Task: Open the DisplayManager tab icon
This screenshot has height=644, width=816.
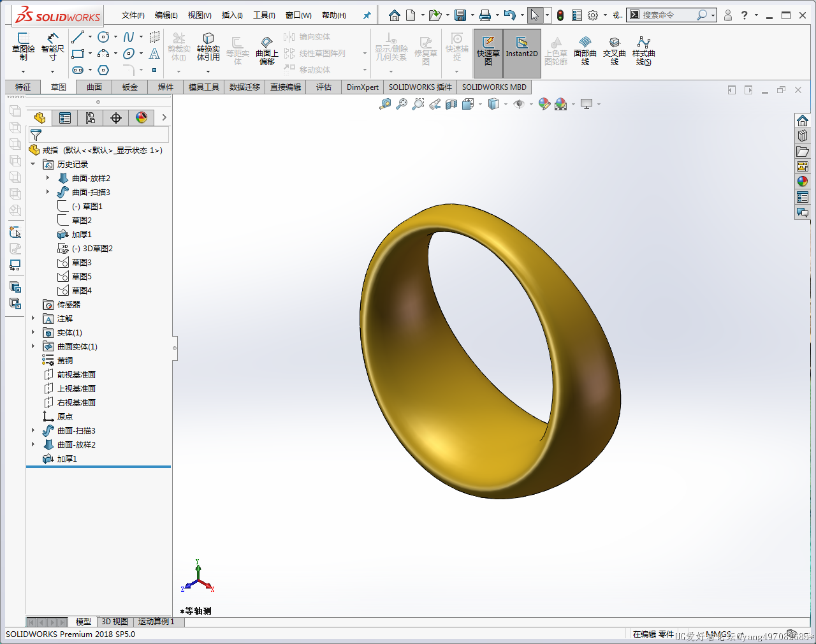Action: coord(142,117)
